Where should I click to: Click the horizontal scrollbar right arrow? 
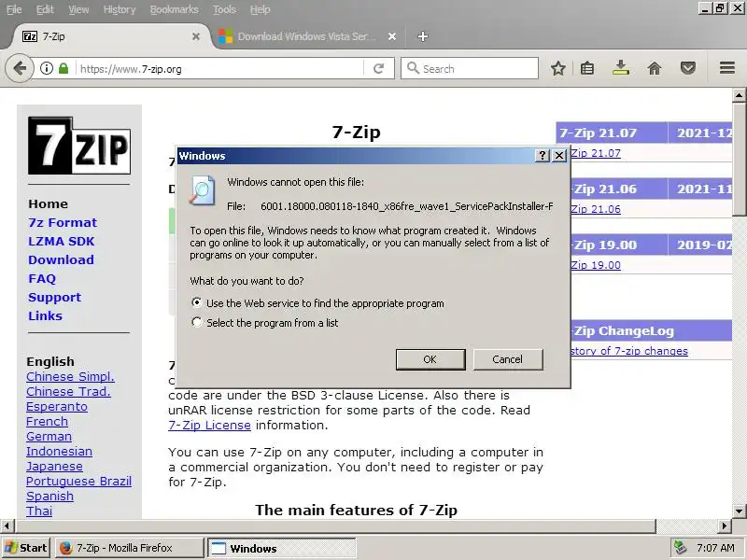(x=725, y=525)
